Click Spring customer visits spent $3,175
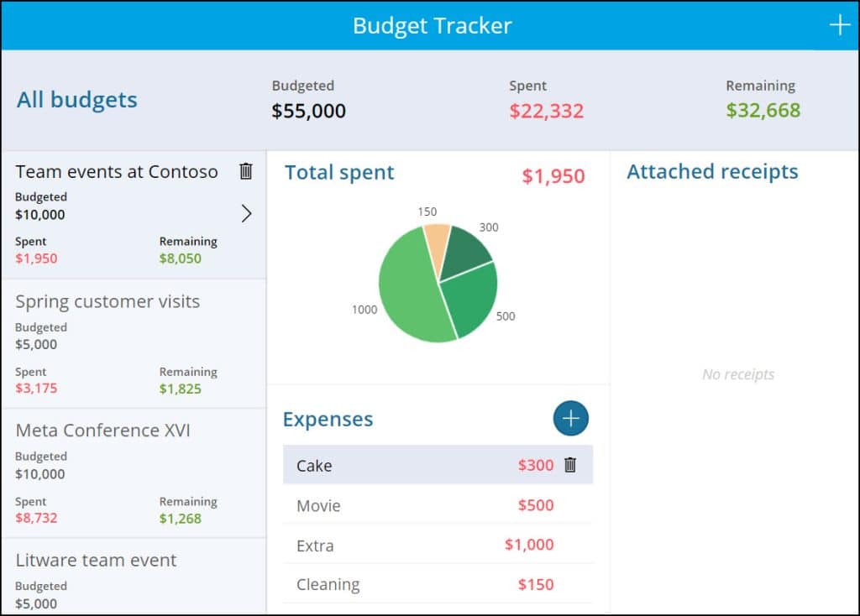This screenshot has width=860, height=616. (36, 388)
